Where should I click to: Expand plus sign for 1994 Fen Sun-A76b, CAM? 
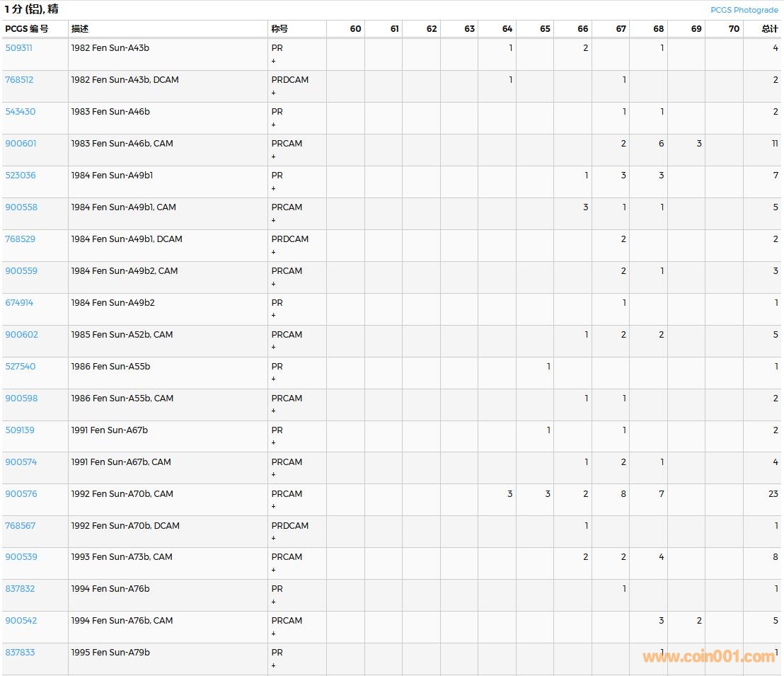tap(274, 634)
